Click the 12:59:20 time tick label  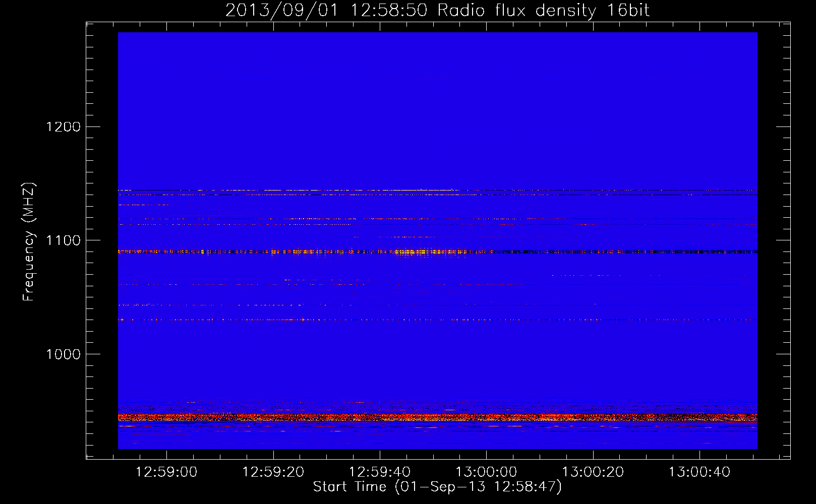pos(273,472)
